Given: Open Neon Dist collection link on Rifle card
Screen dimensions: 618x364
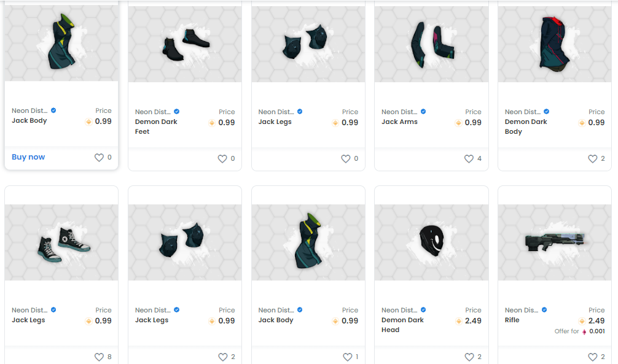Looking at the screenshot, I should [521, 310].
